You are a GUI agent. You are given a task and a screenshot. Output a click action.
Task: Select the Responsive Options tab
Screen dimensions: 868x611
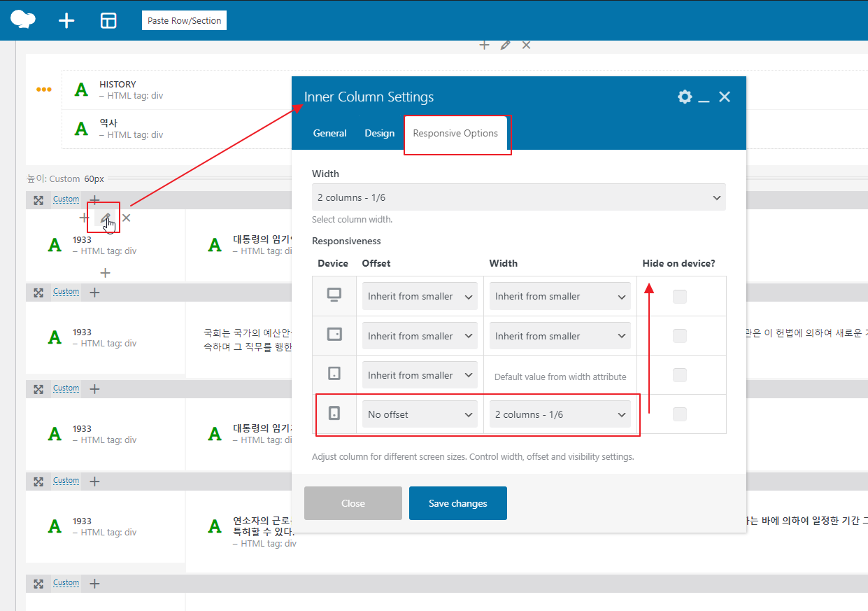[x=455, y=133]
